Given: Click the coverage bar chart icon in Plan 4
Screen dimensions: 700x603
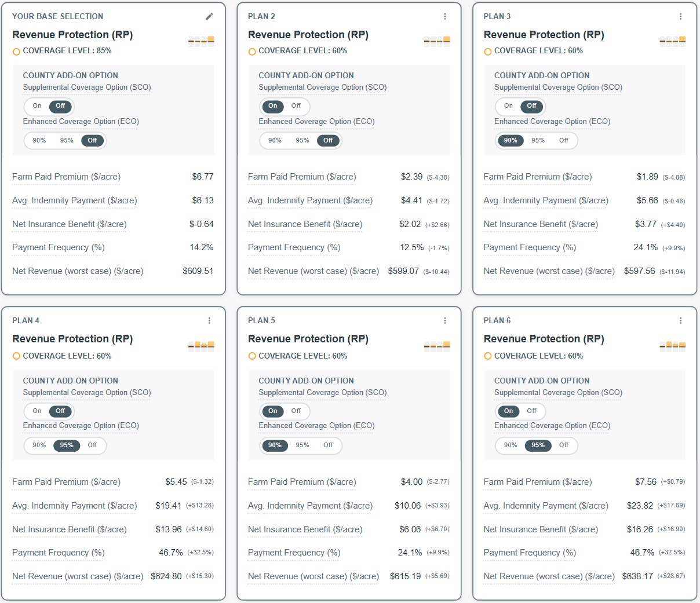Looking at the screenshot, I should click(x=201, y=346).
